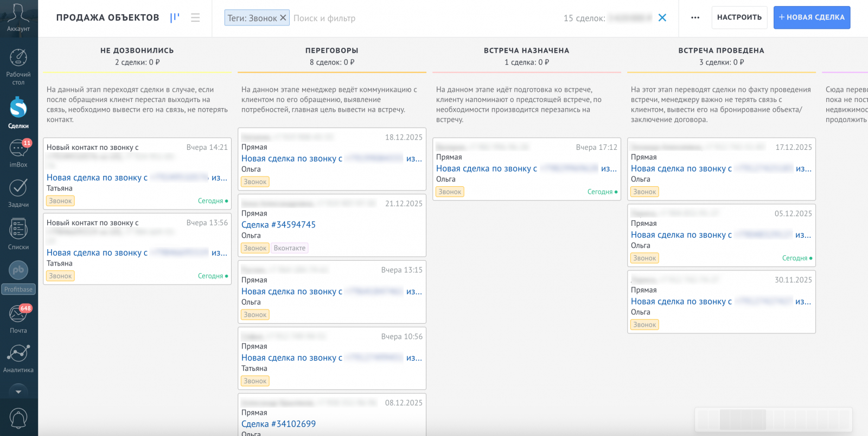
Task: Click the Поиск и фильтр search field
Action: tap(380, 18)
